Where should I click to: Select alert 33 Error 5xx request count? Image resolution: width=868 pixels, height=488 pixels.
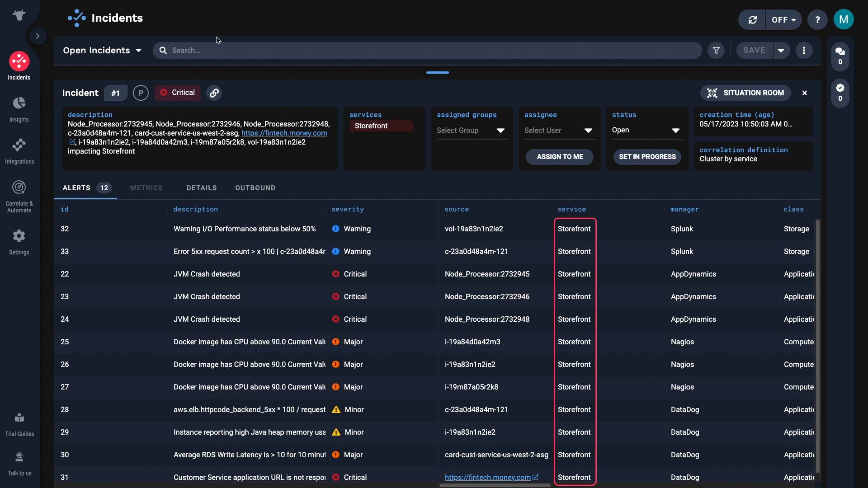pyautogui.click(x=249, y=251)
